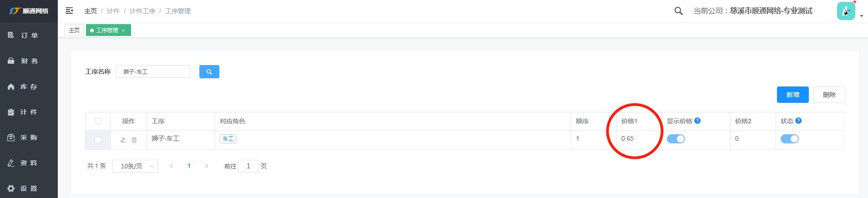
Task: Expand the user menu arrow beside avatar
Action: (x=862, y=16)
